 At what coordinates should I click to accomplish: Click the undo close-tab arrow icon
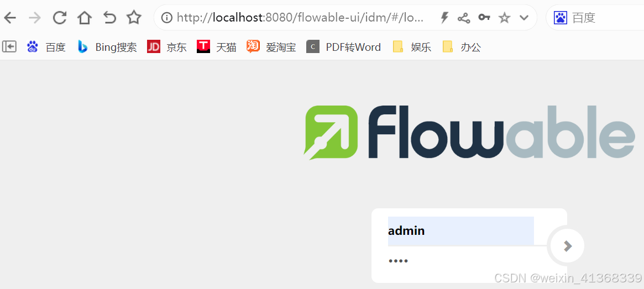[x=109, y=18]
